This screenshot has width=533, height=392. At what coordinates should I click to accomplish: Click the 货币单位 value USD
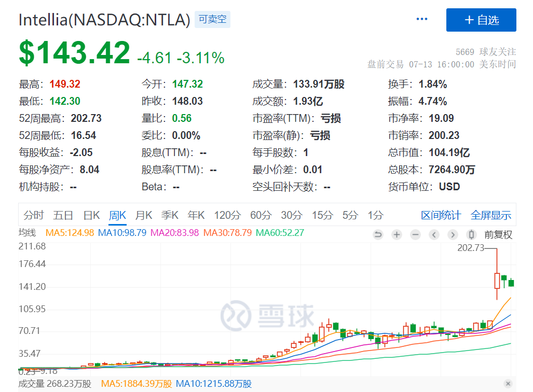pos(449,187)
